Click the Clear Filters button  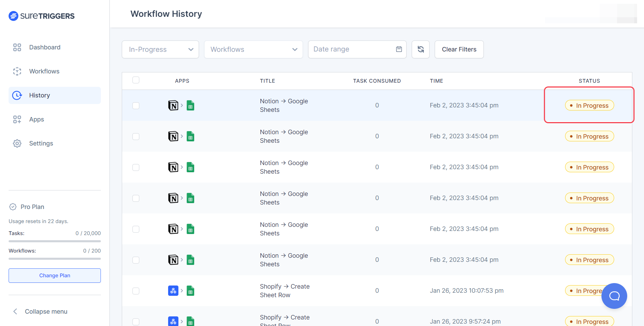click(459, 49)
